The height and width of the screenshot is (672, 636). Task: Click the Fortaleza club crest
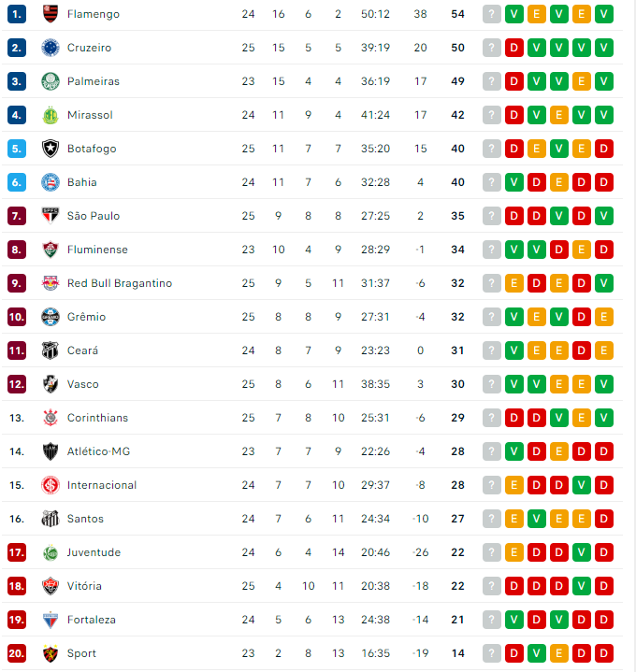pyautogui.click(x=51, y=620)
